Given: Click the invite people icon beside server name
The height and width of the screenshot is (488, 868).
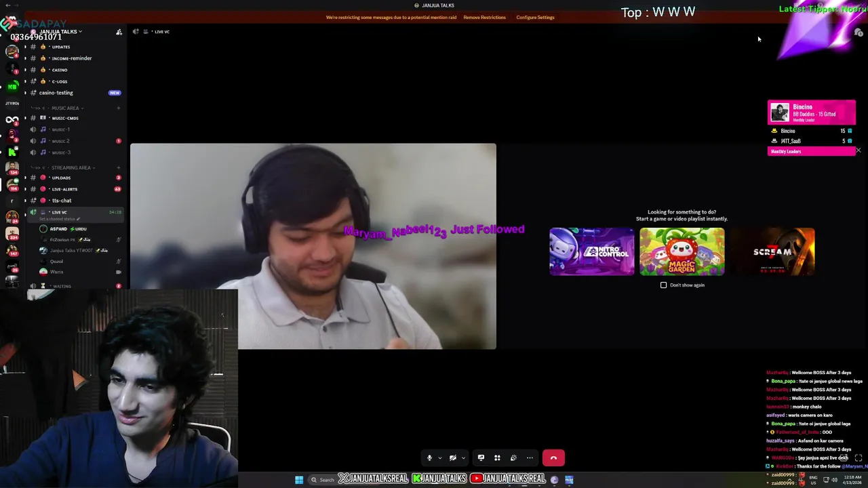Looking at the screenshot, I should click(x=119, y=32).
